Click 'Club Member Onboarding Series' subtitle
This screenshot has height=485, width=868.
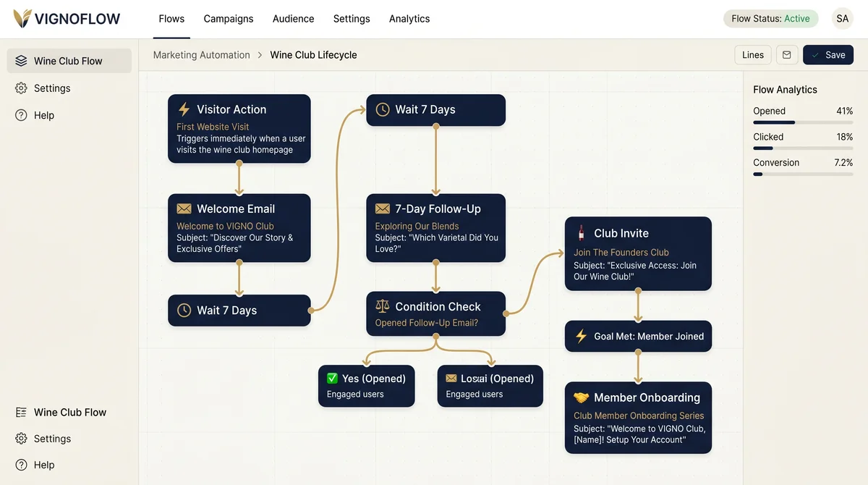(639, 416)
